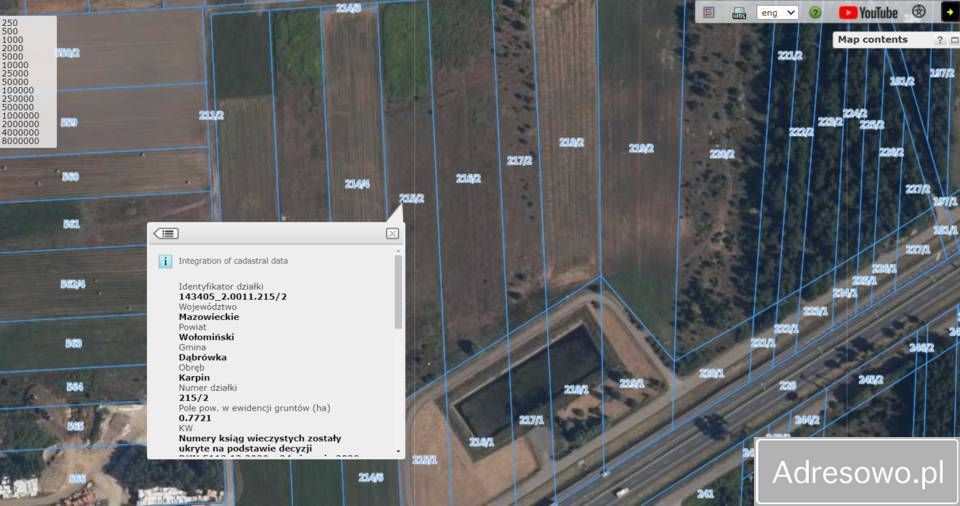Open the legend panel icon in top toolbar
The height and width of the screenshot is (506, 960).
pos(708,12)
